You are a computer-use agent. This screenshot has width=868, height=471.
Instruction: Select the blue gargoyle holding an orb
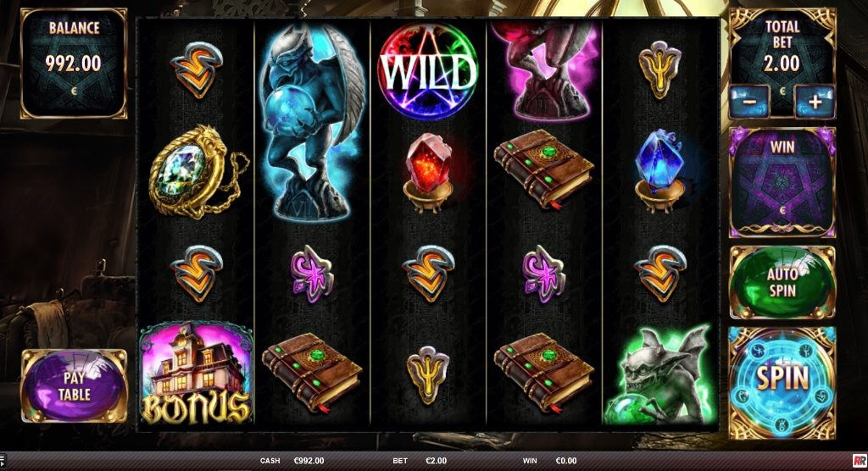click(x=312, y=122)
